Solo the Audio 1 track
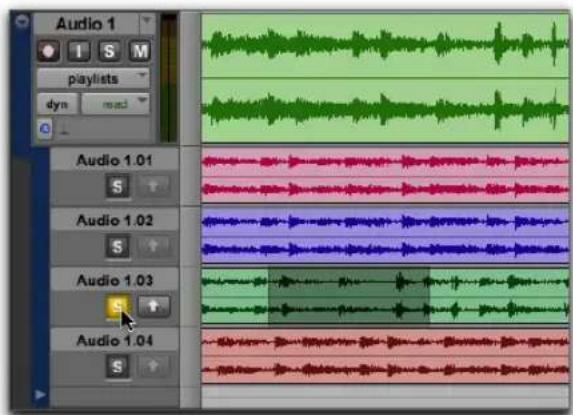Viewport: 573px width, 415px height. click(109, 51)
